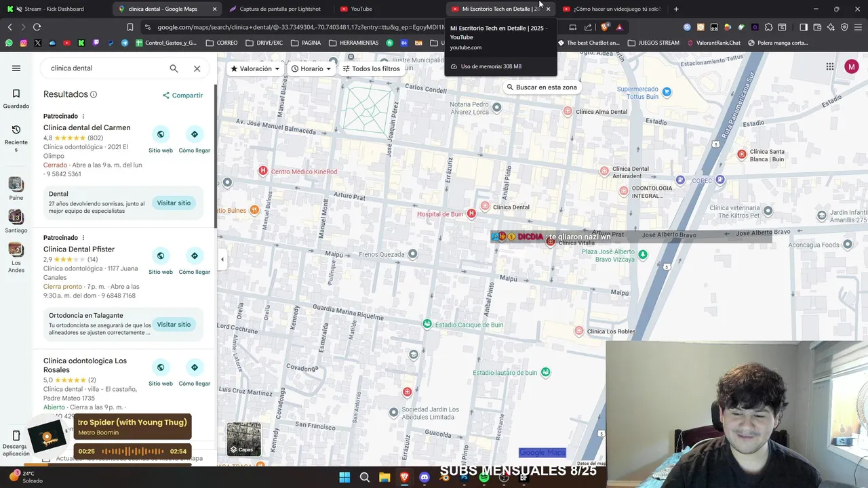This screenshot has width=868, height=488.
Task: Open the Clinica dental del Carmen result title
Action: pyautogui.click(x=87, y=127)
